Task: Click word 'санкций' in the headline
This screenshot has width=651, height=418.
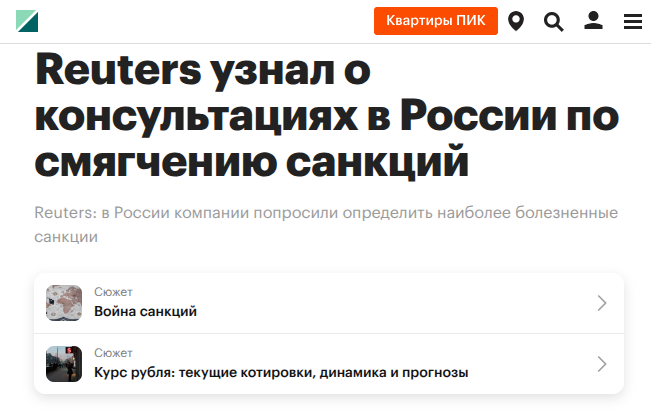Action: click(x=377, y=162)
